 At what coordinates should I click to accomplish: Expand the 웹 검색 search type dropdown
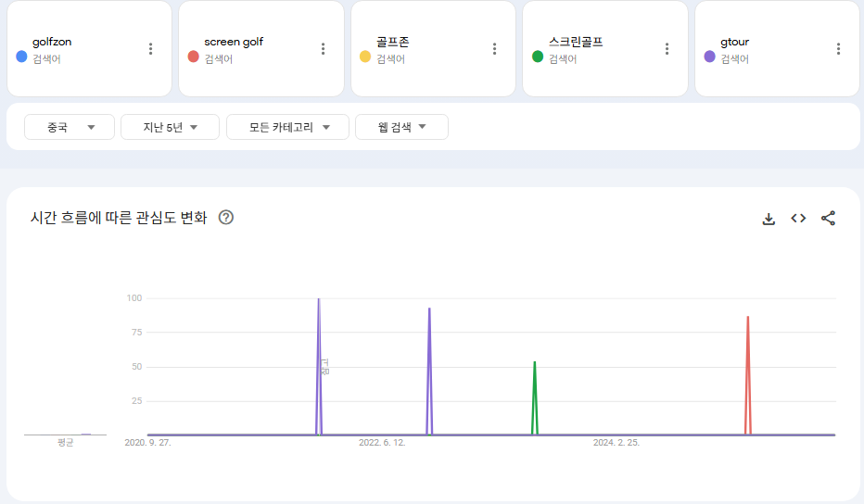click(x=401, y=127)
